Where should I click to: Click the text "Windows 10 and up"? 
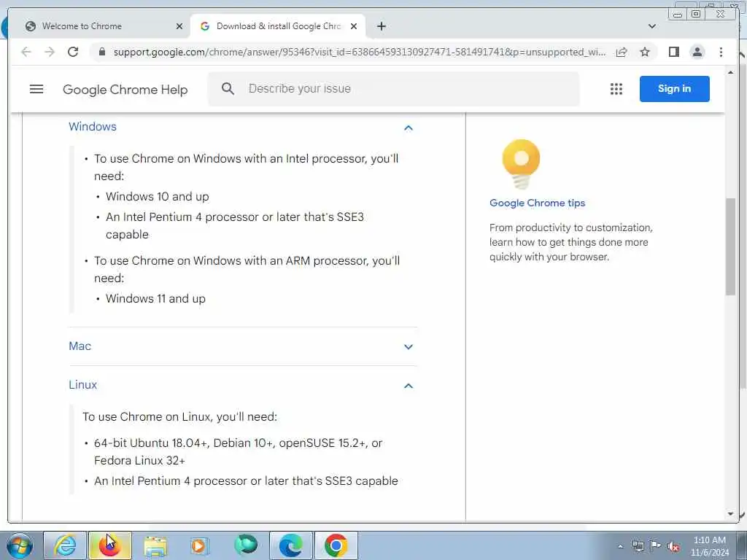(158, 197)
